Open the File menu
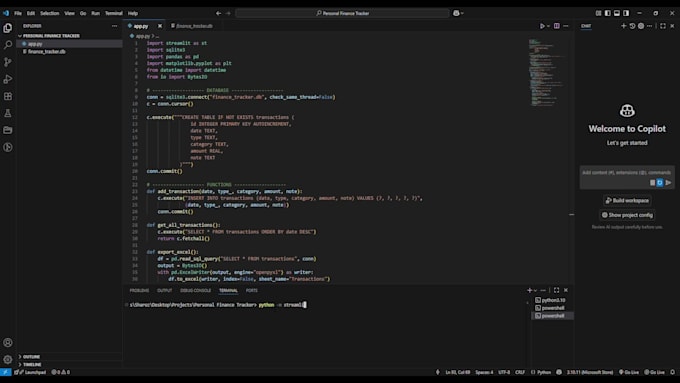680x383 pixels. [x=18, y=13]
